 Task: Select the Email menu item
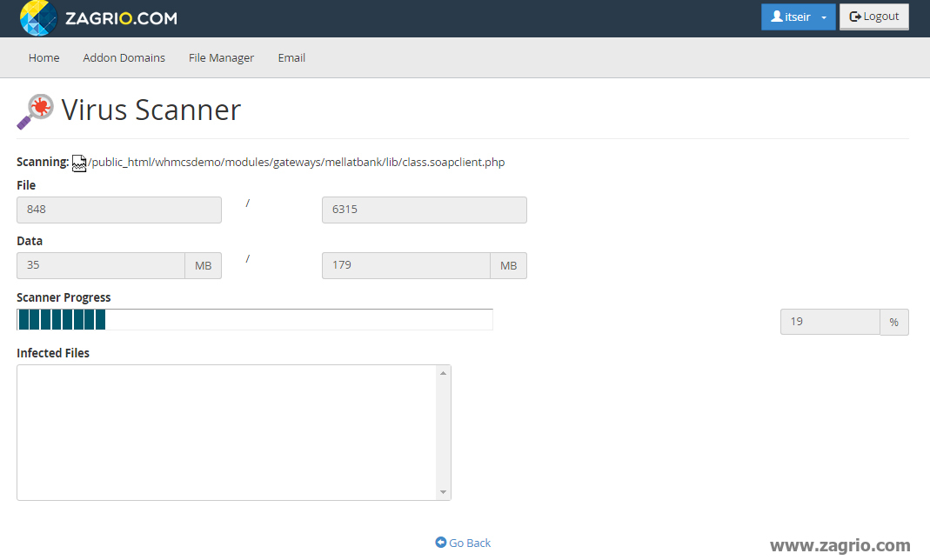[291, 57]
